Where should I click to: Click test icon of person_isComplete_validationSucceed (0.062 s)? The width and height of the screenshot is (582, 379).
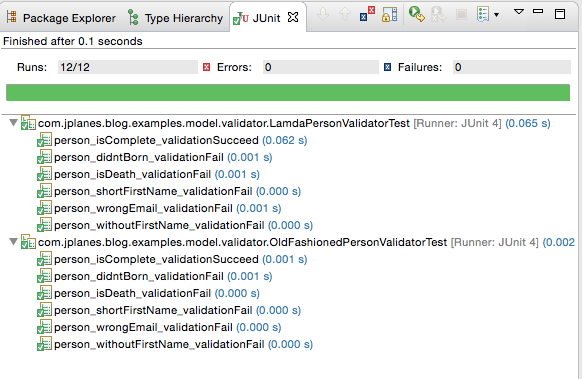(x=44, y=140)
